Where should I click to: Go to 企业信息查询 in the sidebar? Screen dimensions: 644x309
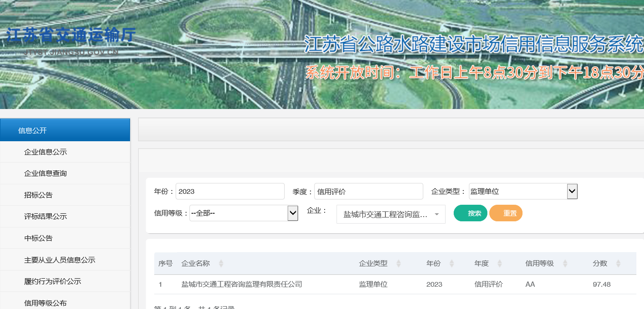pos(46,173)
